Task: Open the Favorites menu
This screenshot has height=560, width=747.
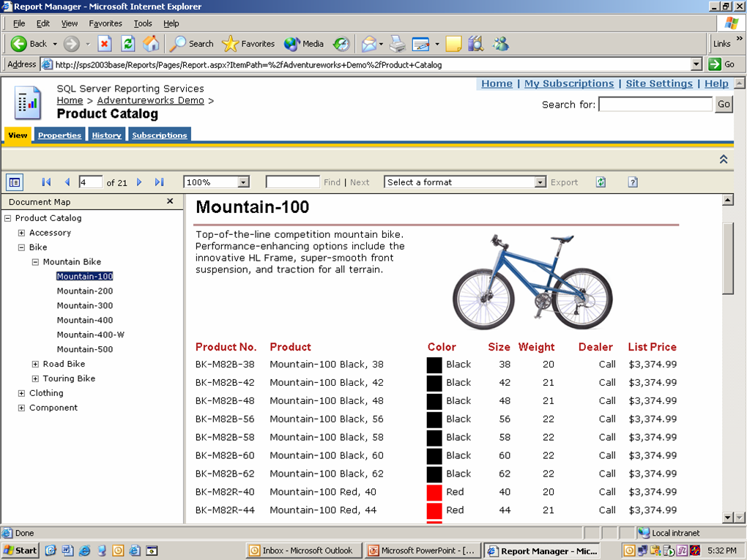Action: [x=105, y=23]
